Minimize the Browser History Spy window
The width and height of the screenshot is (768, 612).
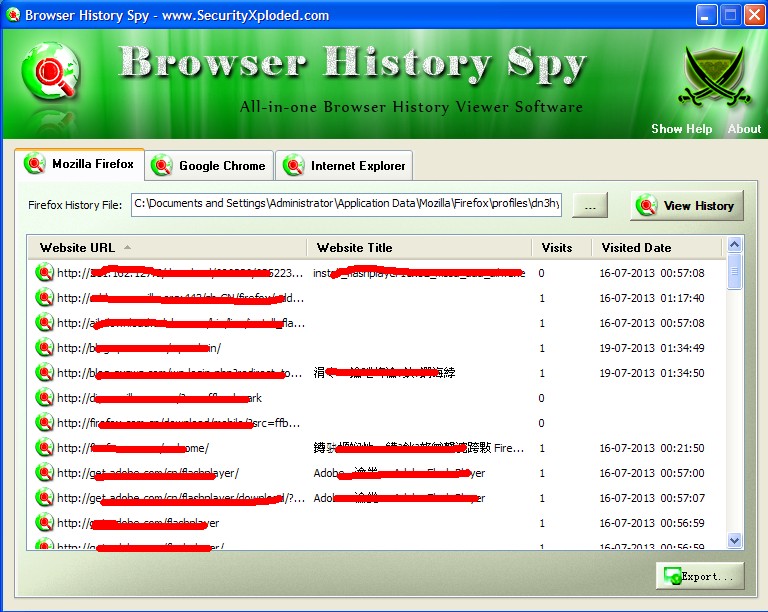pos(706,15)
